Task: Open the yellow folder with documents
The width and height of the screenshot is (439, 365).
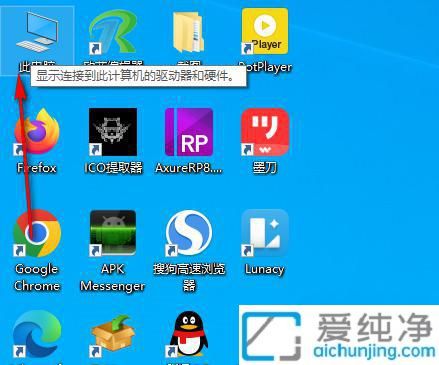Action: (x=189, y=32)
